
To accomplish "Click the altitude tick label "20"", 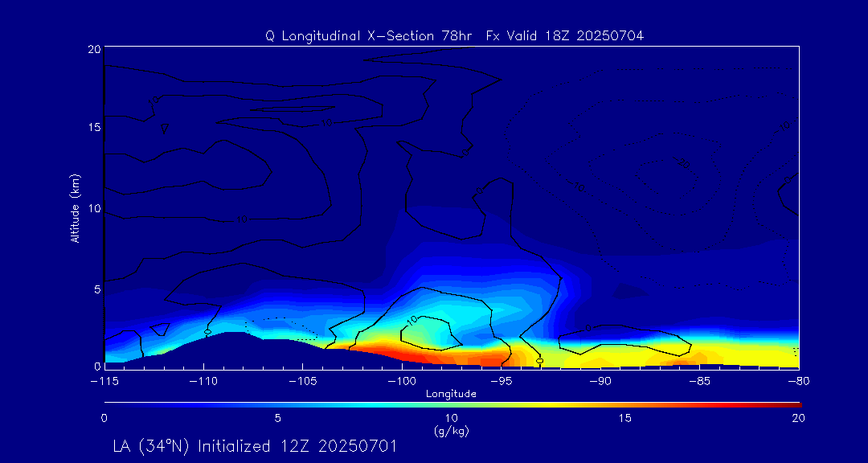I will tap(94, 49).
